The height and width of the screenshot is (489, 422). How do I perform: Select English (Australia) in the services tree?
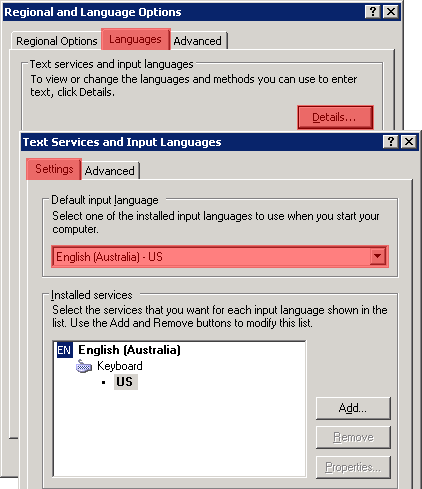[129, 350]
